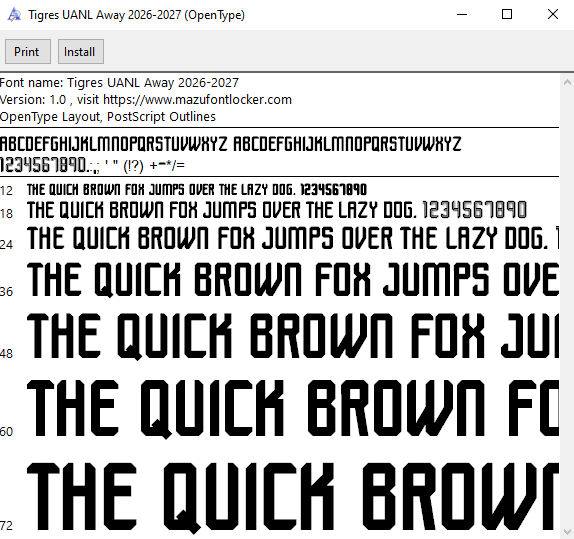The height and width of the screenshot is (539, 574).
Task: Click the Print button
Action: click(28, 52)
